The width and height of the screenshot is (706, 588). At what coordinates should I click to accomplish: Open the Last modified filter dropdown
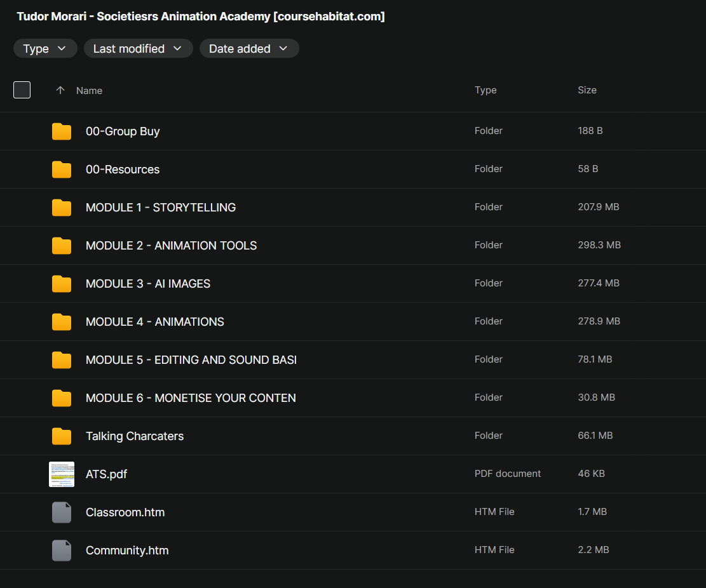tap(139, 49)
